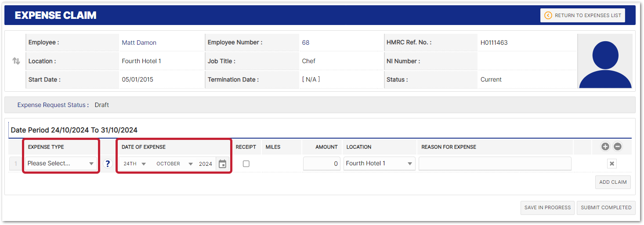Click the calendar date picker icon

click(x=222, y=164)
